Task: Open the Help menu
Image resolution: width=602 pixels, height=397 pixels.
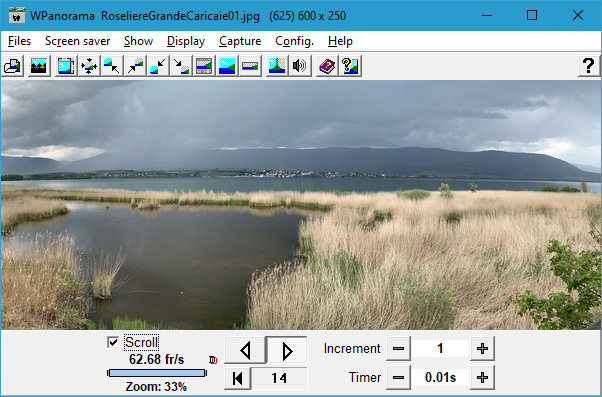Action: click(x=340, y=41)
